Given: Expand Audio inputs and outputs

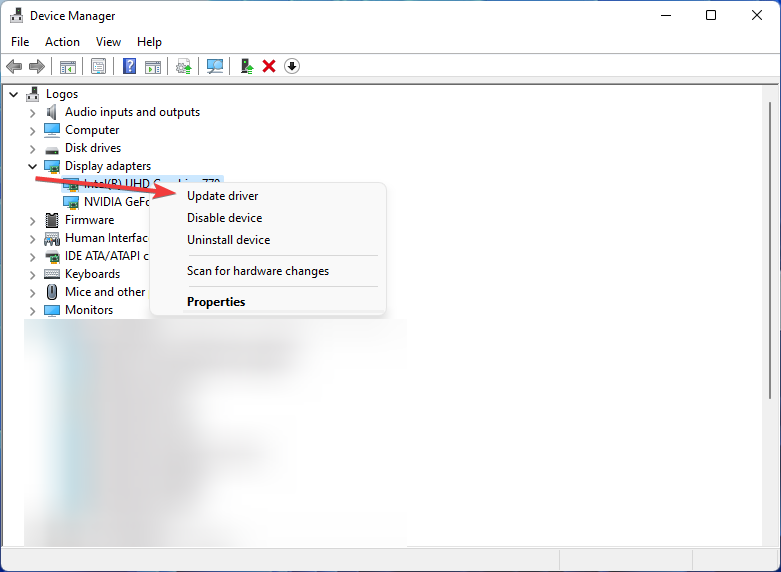Looking at the screenshot, I should point(32,113).
